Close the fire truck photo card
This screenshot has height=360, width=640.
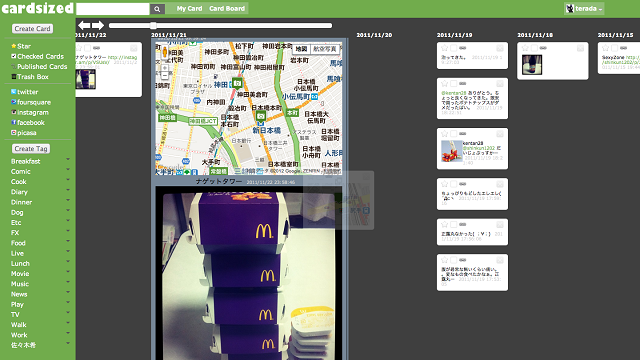pos(500,134)
